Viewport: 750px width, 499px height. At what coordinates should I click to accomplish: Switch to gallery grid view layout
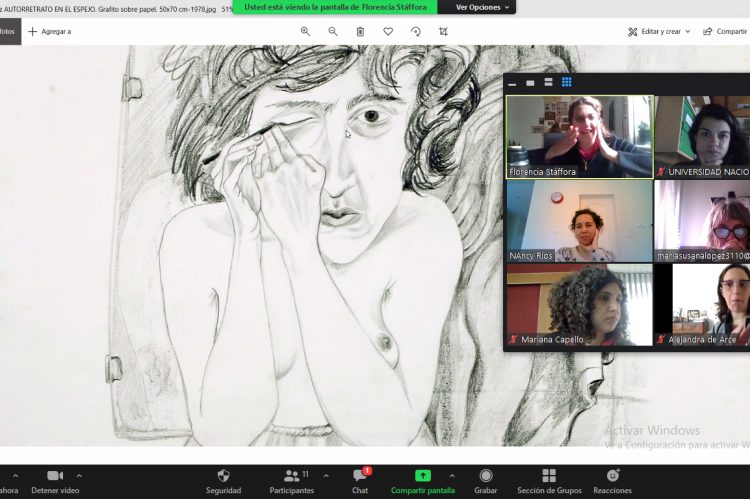(x=567, y=82)
